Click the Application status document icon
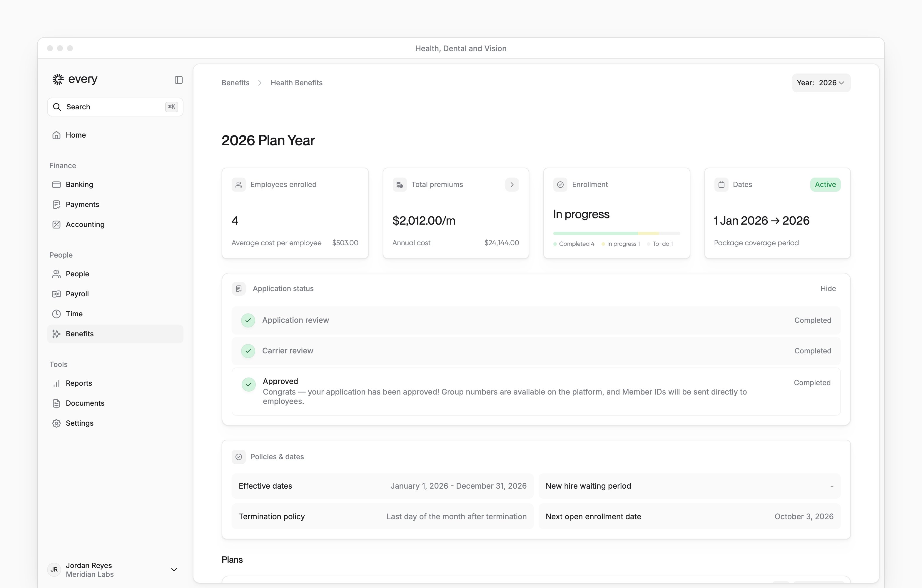 tap(238, 289)
